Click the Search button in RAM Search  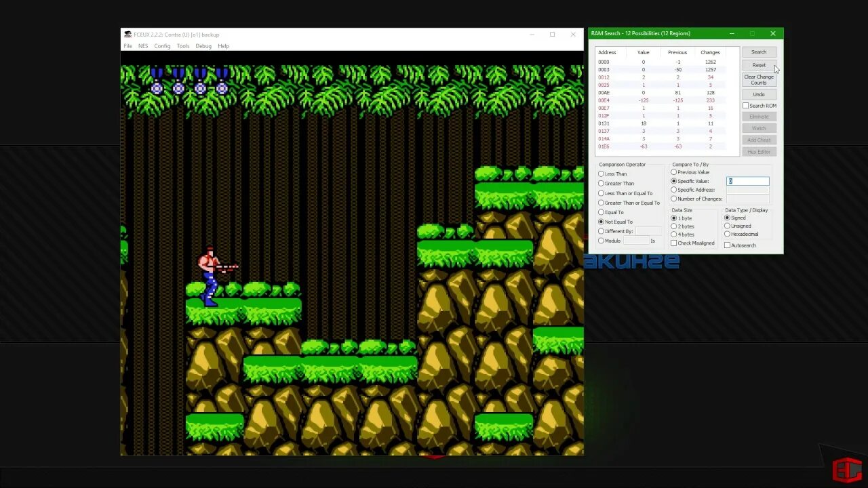pos(759,52)
